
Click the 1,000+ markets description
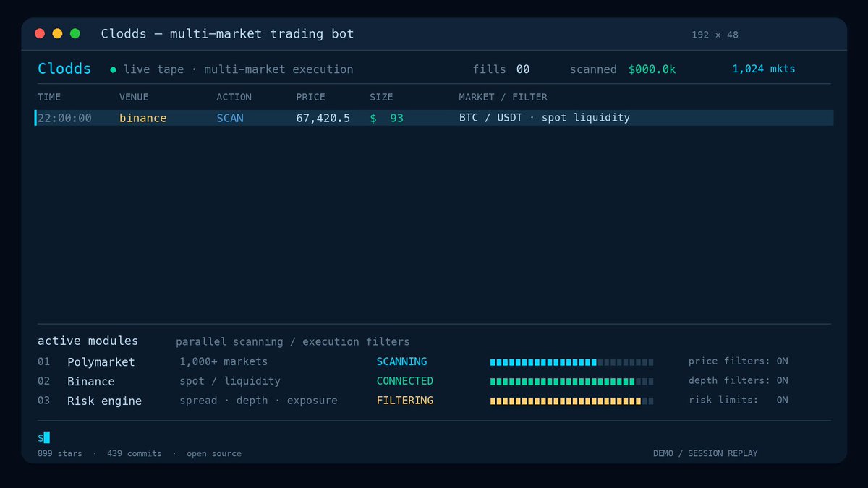224,361
